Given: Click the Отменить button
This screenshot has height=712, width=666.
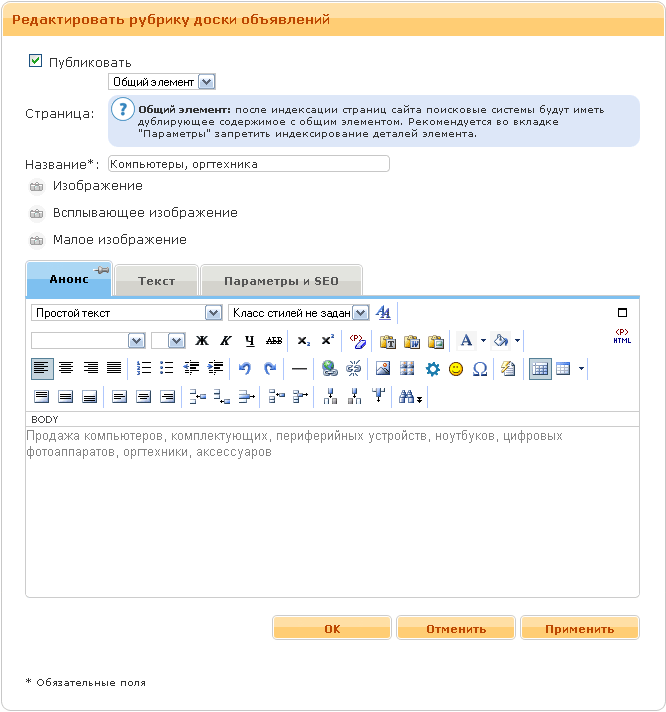Looking at the screenshot, I should click(456, 629).
